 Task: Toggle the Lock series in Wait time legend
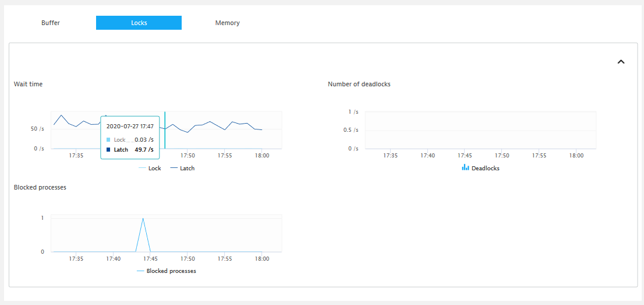click(x=150, y=168)
